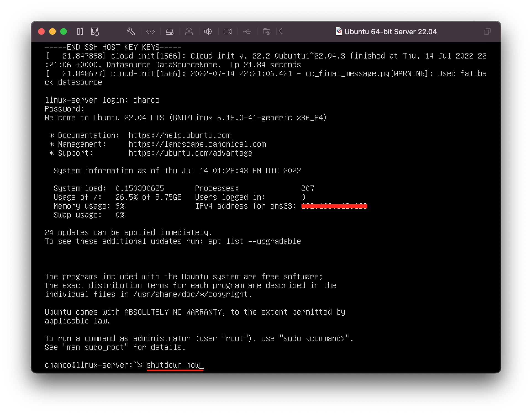The width and height of the screenshot is (532, 414).
Task: Click the Ubuntu 64-bit Server 22.04 title
Action: [390, 32]
